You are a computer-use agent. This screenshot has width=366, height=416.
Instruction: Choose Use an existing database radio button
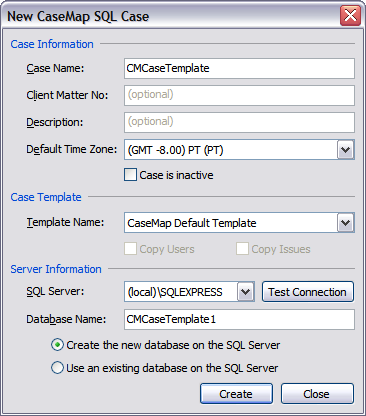point(57,368)
